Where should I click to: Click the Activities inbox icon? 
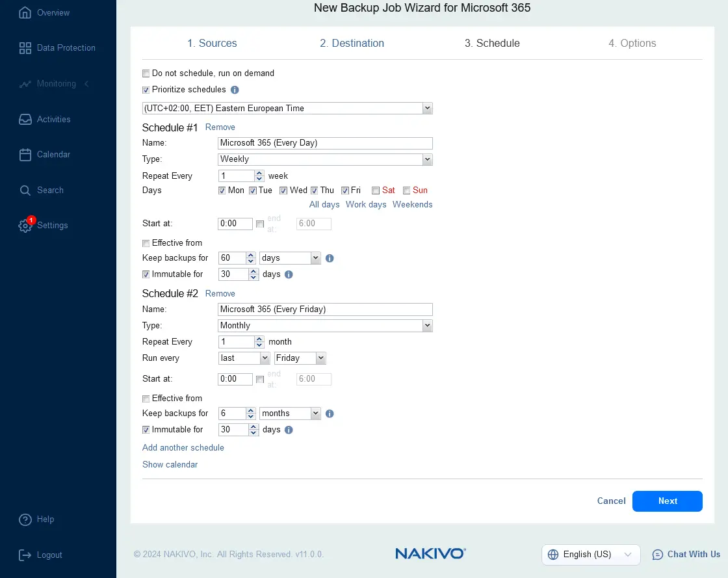(x=25, y=120)
